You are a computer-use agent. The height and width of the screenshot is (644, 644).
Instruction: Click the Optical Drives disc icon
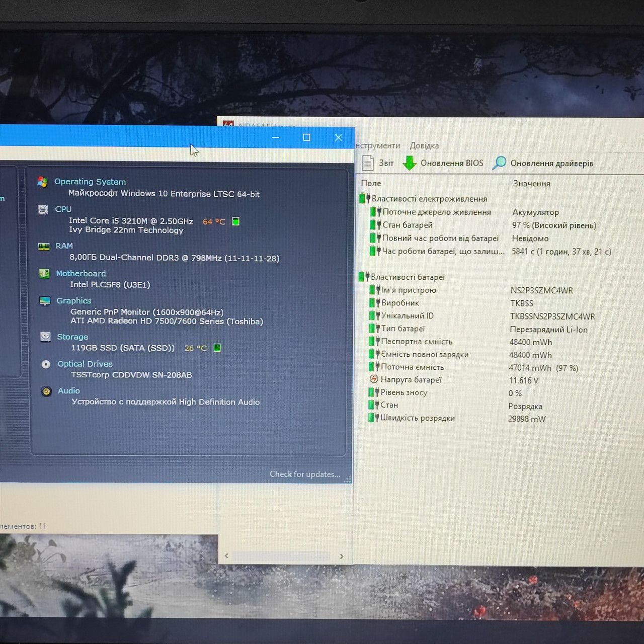[x=46, y=364]
